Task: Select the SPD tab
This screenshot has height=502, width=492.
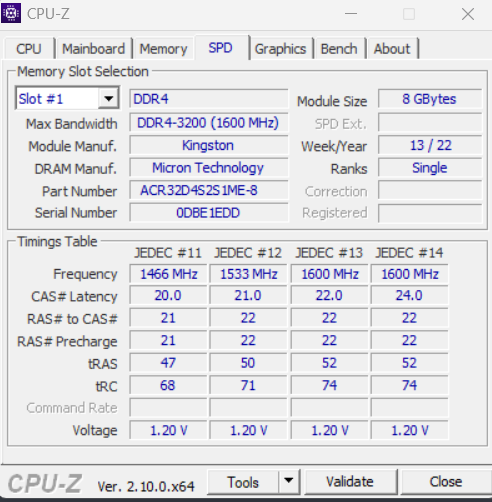Action: click(221, 48)
